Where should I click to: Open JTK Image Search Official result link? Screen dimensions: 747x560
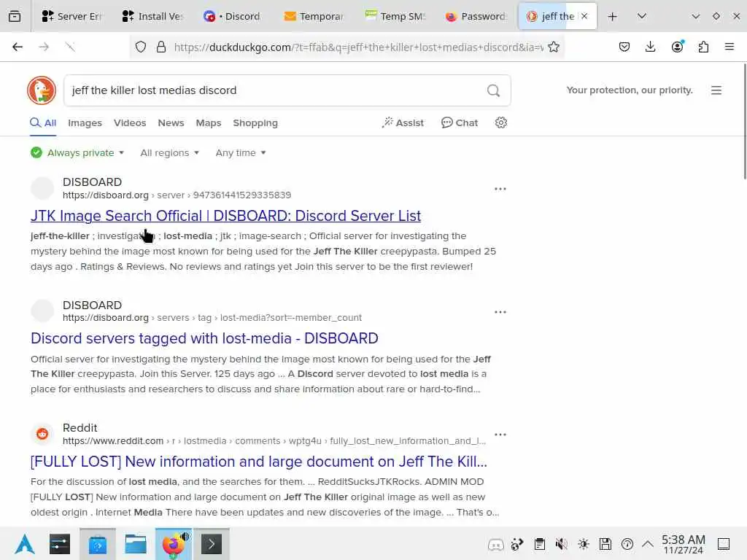click(226, 216)
